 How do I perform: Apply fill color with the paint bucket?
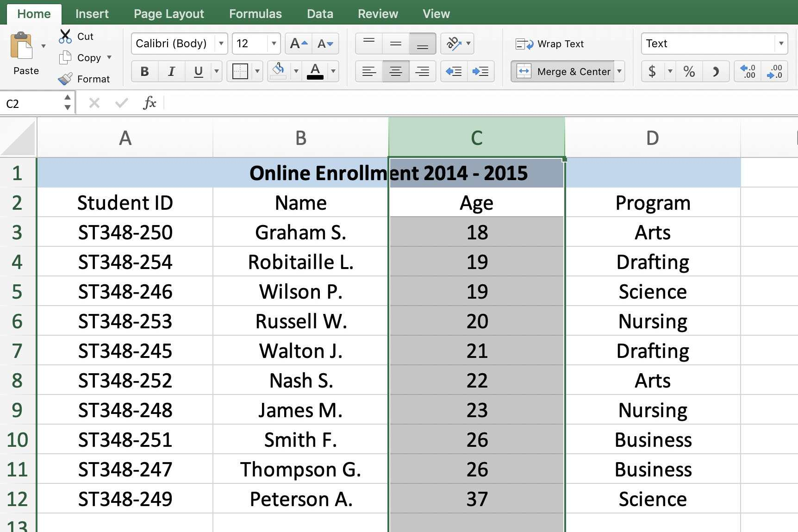tap(278, 71)
